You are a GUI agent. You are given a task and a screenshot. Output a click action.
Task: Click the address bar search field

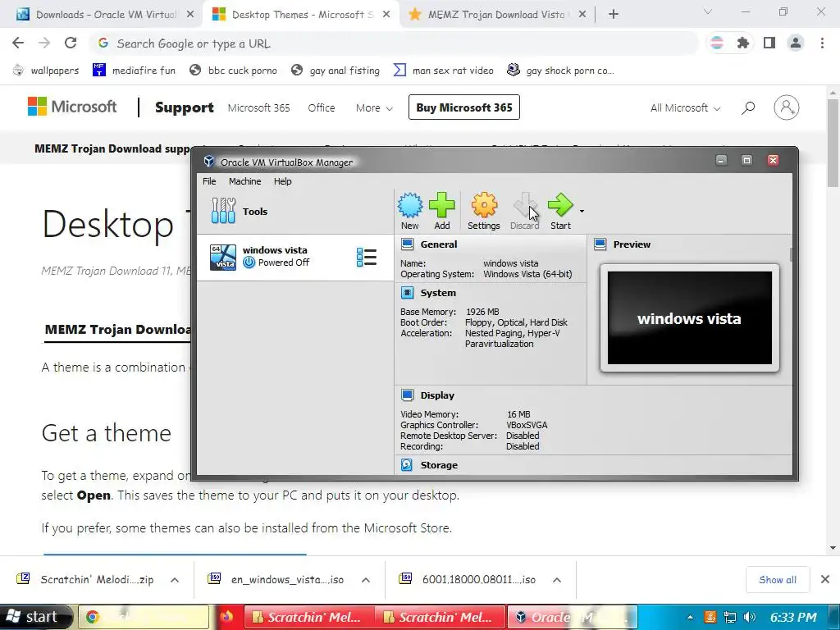click(x=394, y=43)
